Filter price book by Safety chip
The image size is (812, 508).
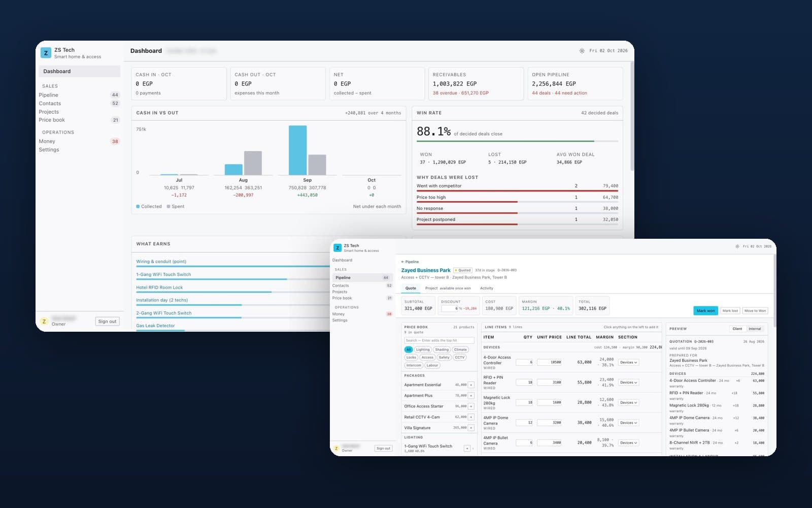point(444,358)
